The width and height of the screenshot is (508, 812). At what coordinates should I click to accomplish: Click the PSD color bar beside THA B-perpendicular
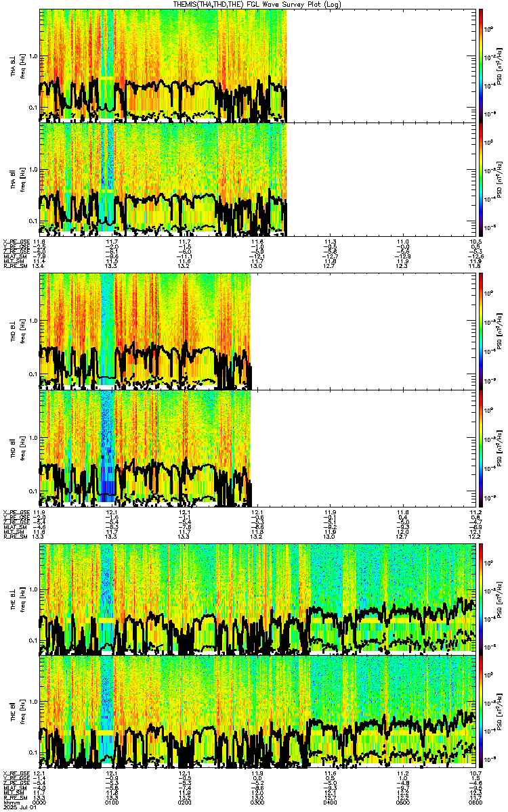(x=480, y=64)
